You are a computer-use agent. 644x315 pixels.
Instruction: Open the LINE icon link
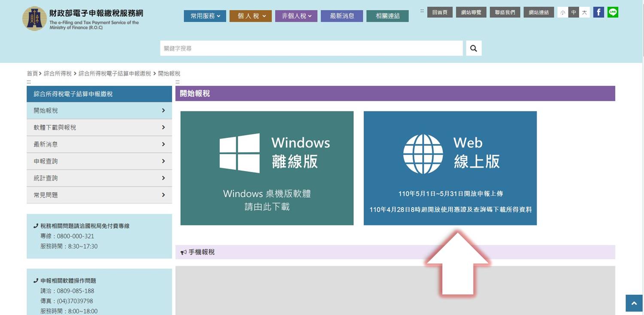[613, 12]
